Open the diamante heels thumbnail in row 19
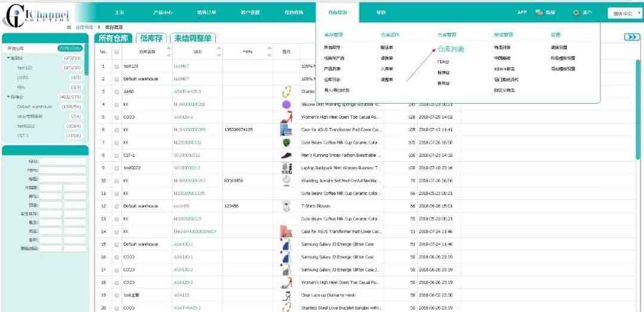Image resolution: width=644 pixels, height=312 pixels. [286, 295]
